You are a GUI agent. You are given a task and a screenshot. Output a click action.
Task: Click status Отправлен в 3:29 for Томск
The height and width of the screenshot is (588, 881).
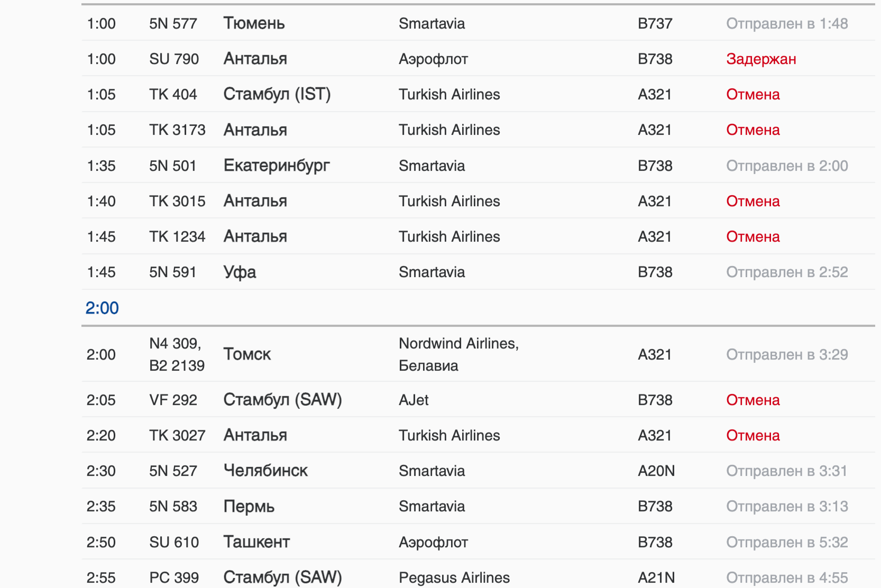[786, 354]
